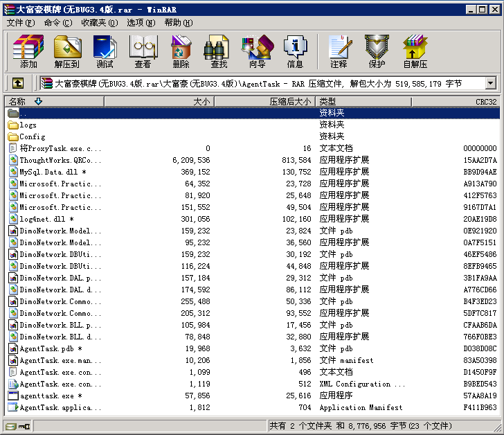Click the Protect (保护) toolbar icon
Image resolution: width=504 pixels, height=435 pixels.
(377, 51)
